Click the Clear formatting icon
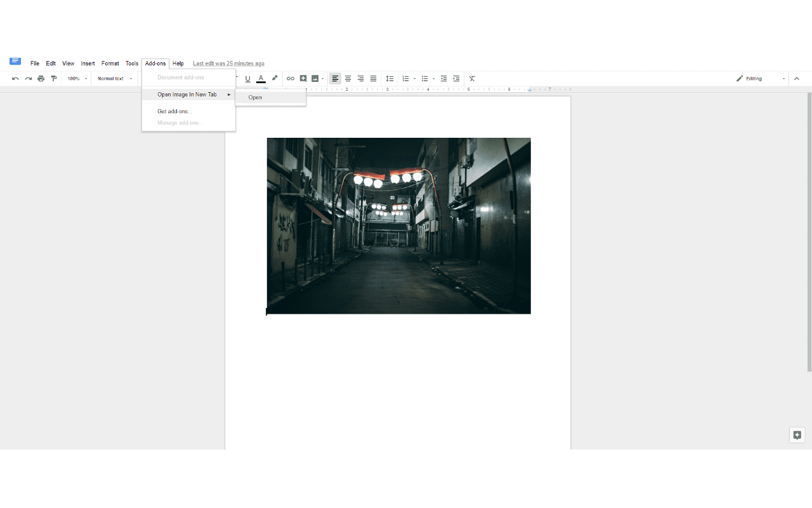Viewport: 812px width, 508px height. pyautogui.click(x=472, y=78)
